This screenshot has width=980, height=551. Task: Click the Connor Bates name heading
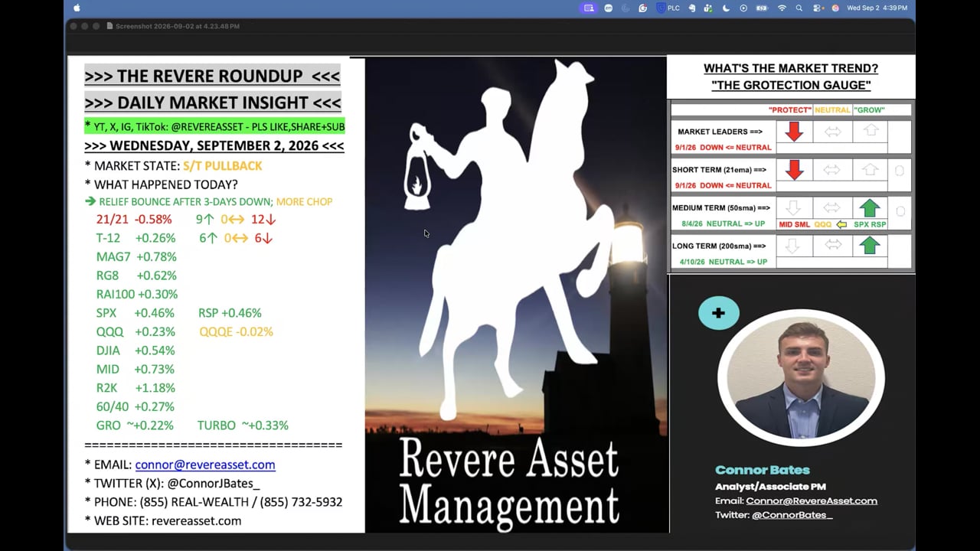tap(762, 470)
